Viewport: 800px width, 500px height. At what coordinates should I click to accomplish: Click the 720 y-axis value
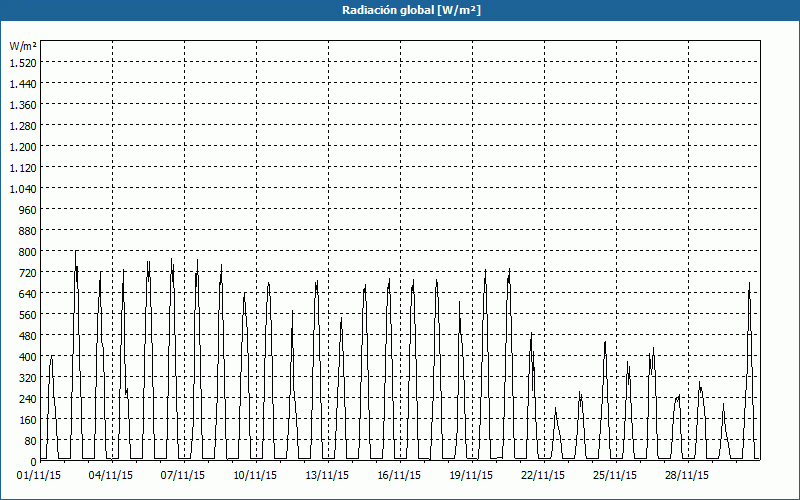(28, 273)
